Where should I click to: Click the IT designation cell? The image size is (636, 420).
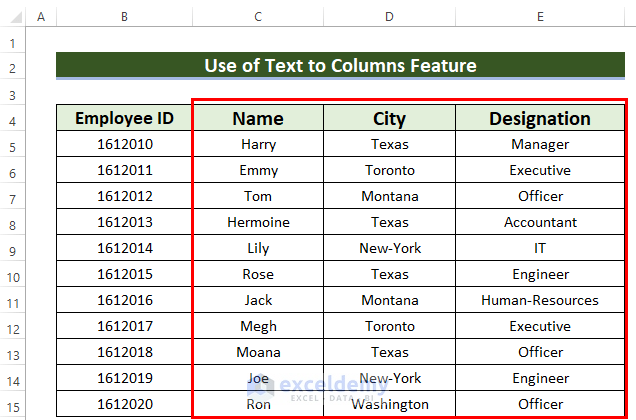click(540, 248)
